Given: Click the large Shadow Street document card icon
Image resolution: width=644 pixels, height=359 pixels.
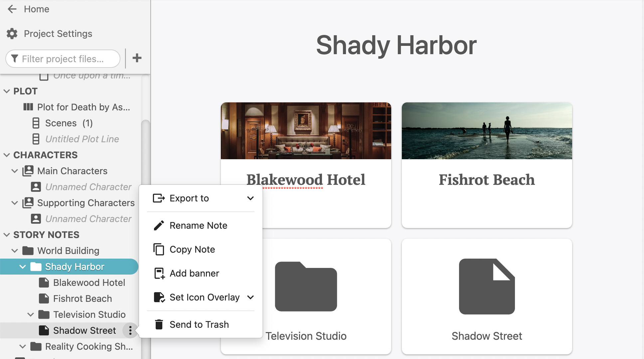Looking at the screenshot, I should coord(487,287).
